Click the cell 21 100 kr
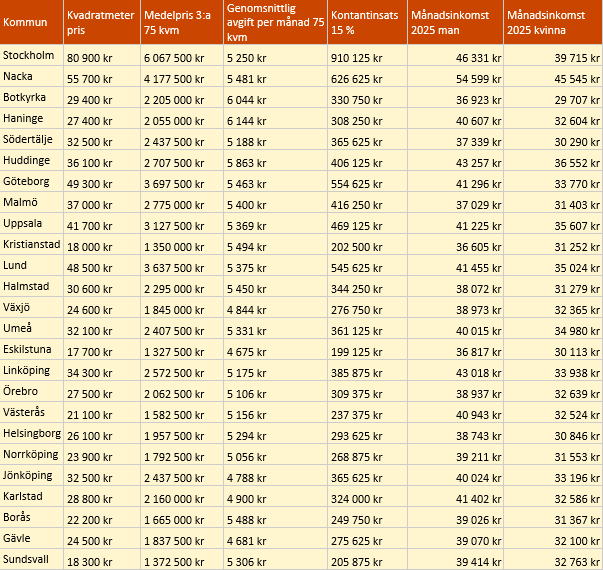 102,412
